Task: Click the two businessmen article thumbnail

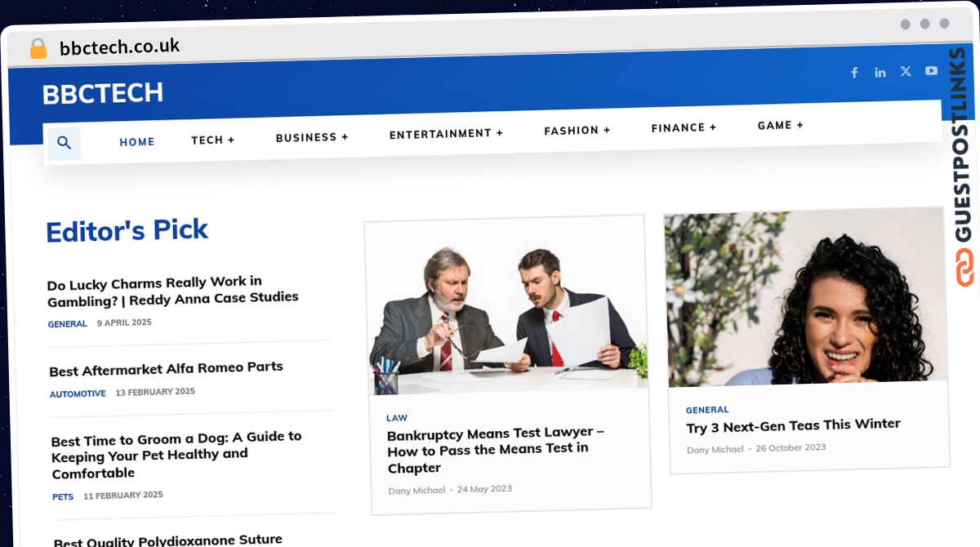Action: pos(506,306)
